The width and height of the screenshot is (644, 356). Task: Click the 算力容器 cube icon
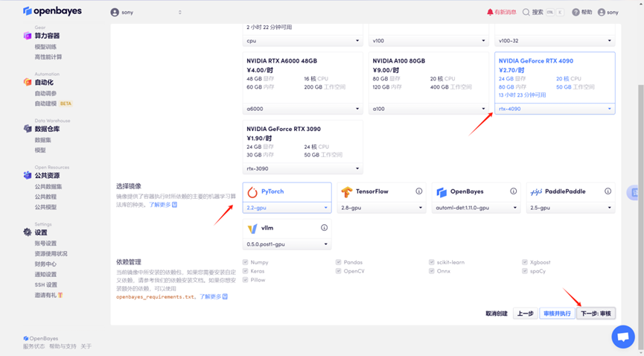coord(28,36)
